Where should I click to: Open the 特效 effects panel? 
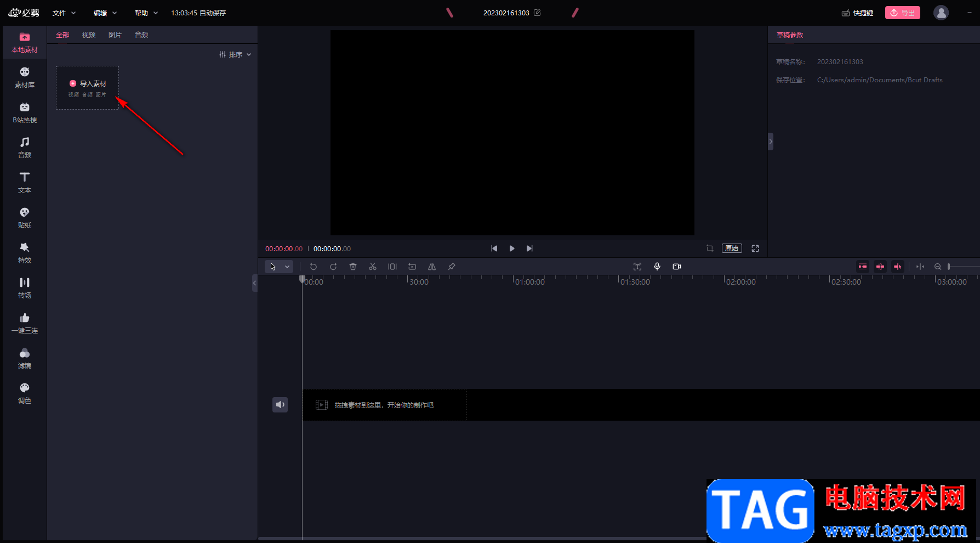coord(25,253)
